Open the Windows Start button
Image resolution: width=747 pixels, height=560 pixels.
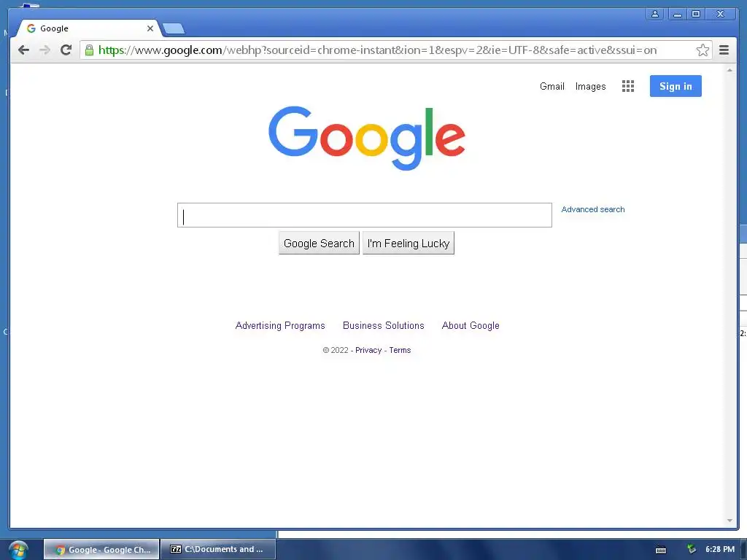18,550
